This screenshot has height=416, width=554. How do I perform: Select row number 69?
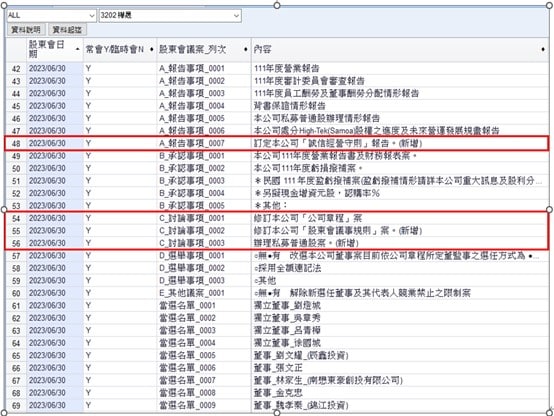[x=16, y=405]
